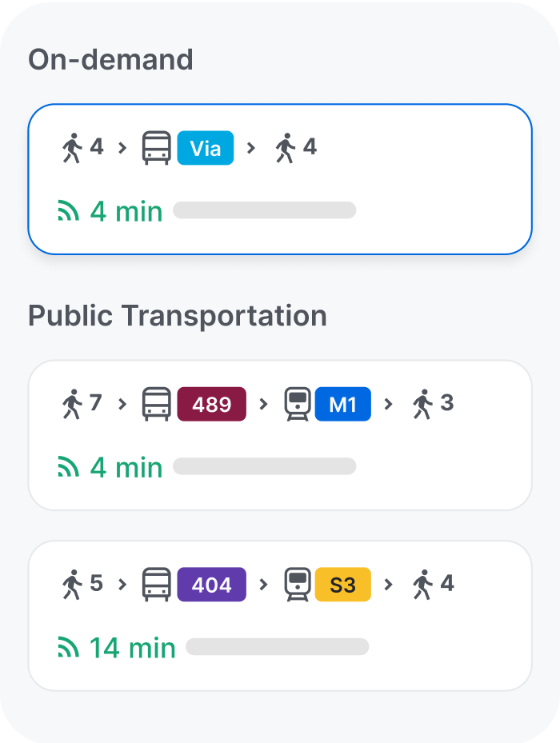The width and height of the screenshot is (560, 743).
Task: Click the train icon next to the M1 line
Action: [x=298, y=404]
